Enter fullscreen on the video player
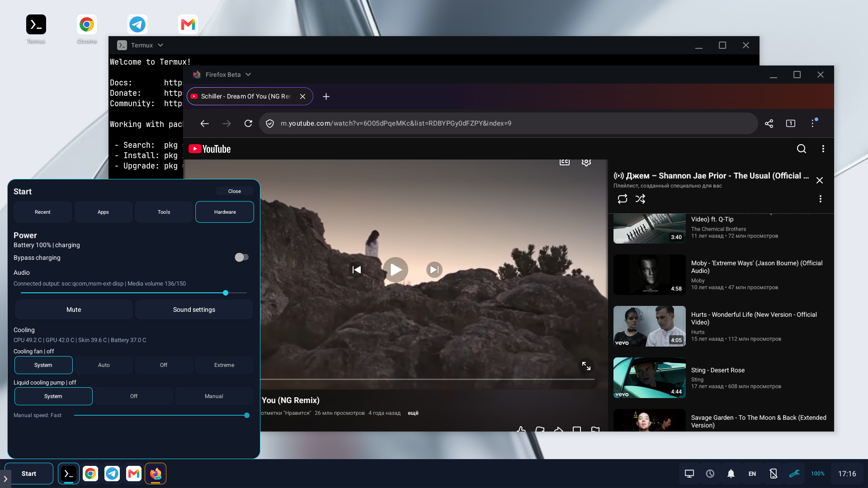Viewport: 868px width, 488px height. click(x=586, y=366)
